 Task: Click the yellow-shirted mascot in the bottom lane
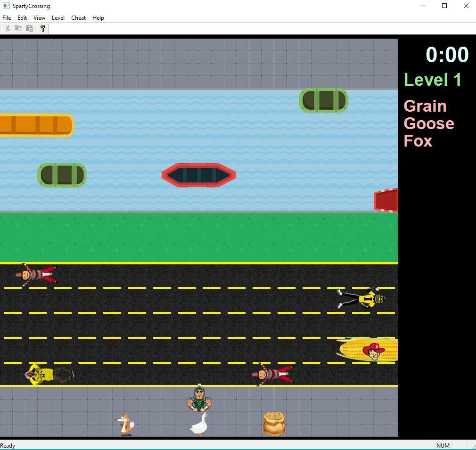tap(49, 374)
